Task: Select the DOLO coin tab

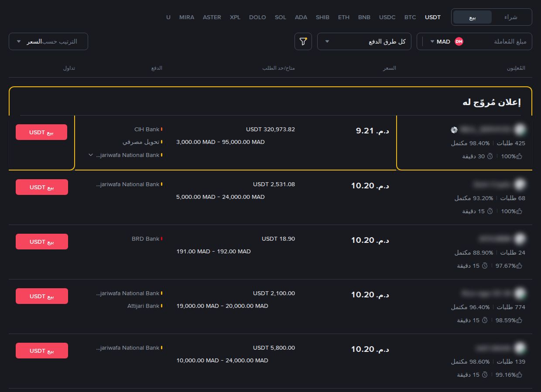Action: 257,17
